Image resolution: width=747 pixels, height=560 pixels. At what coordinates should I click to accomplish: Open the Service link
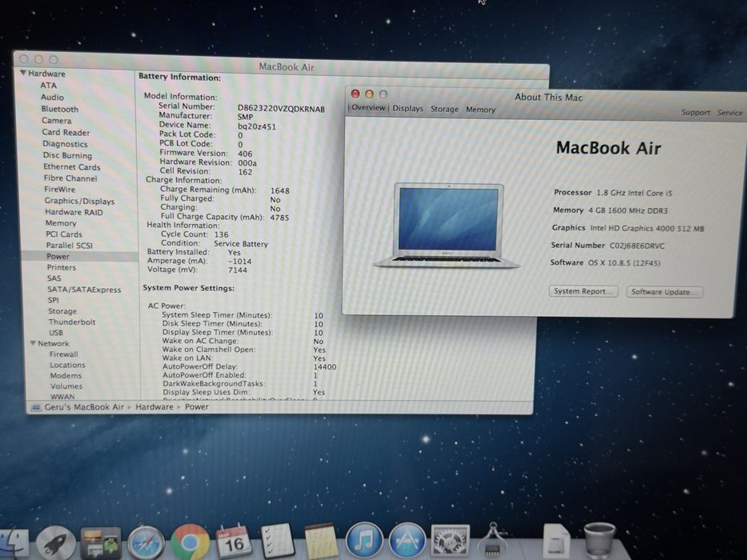pos(730,112)
